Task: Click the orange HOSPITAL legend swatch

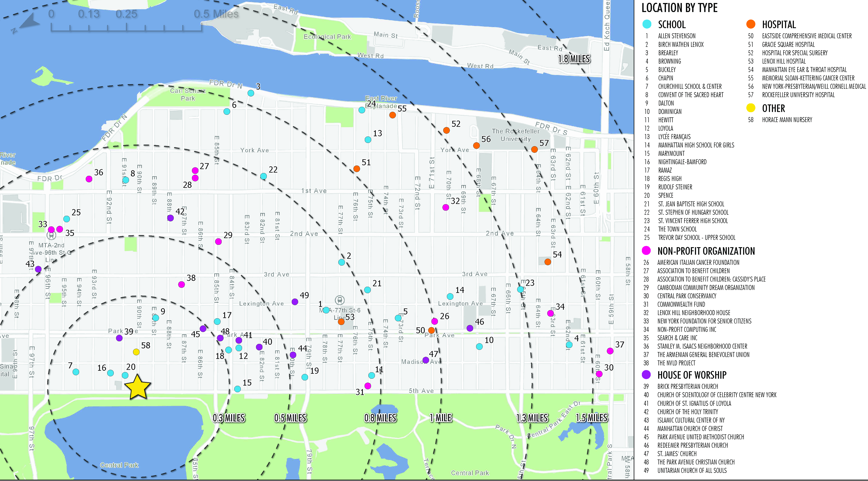Action: point(751,24)
